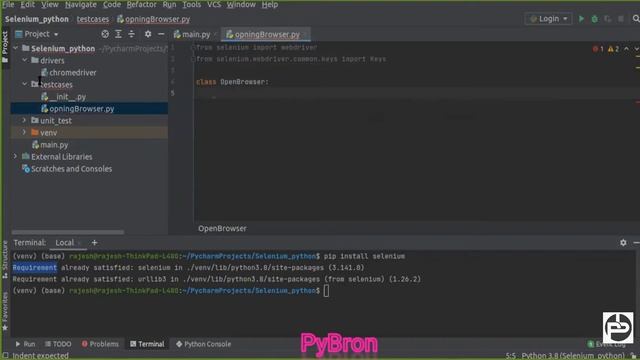Open terminal settings gear
Viewport: 640px width, 360px height.
[x=623, y=242]
